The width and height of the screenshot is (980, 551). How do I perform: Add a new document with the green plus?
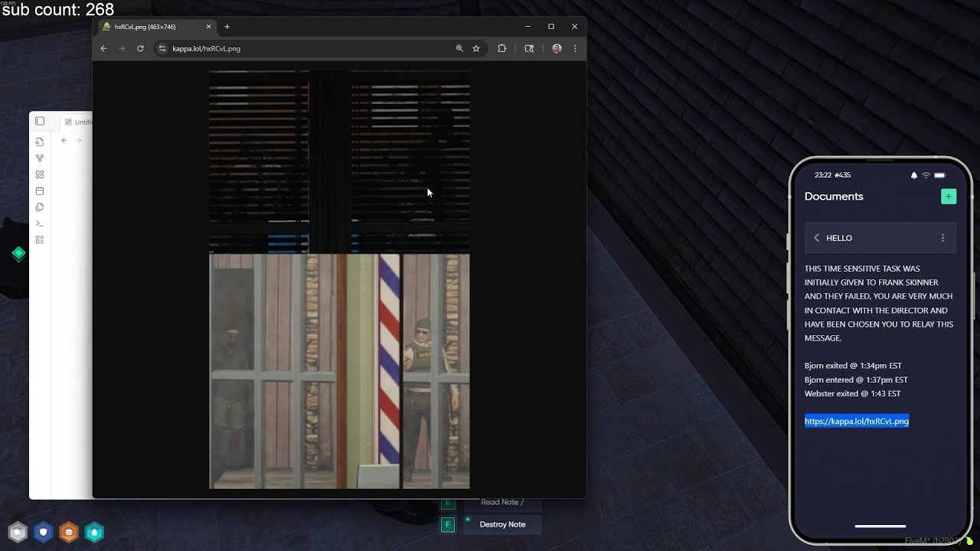pos(949,197)
